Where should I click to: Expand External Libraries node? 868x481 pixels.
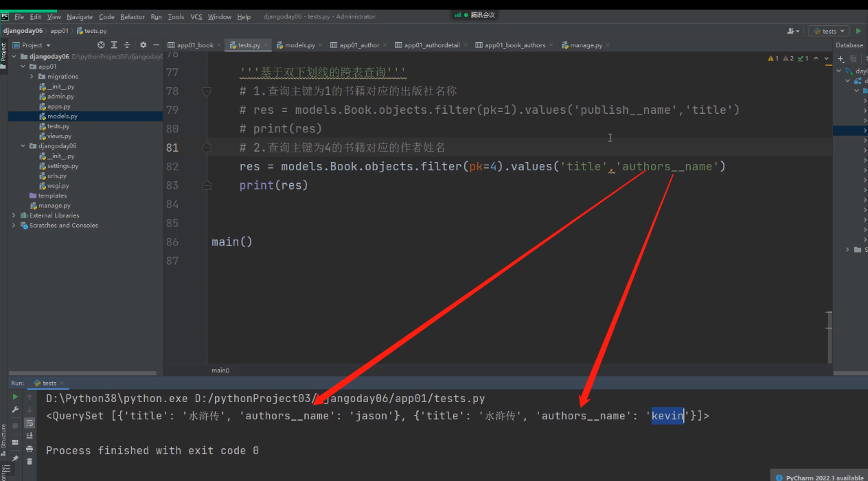14,215
